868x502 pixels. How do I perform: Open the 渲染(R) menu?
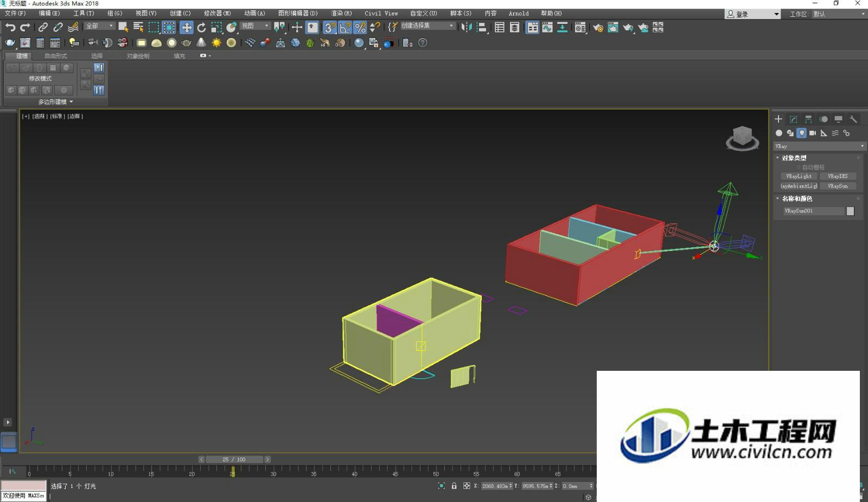point(341,13)
